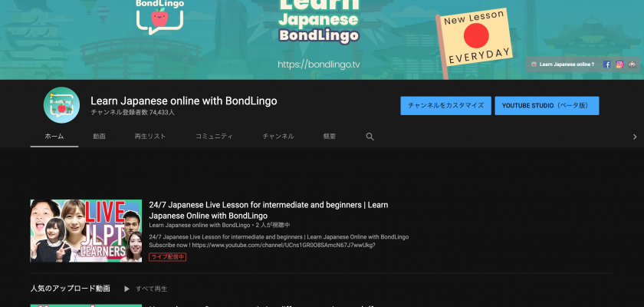Click the チャンネルをカスタマイズ button
This screenshot has width=644, height=307.
[x=445, y=106]
